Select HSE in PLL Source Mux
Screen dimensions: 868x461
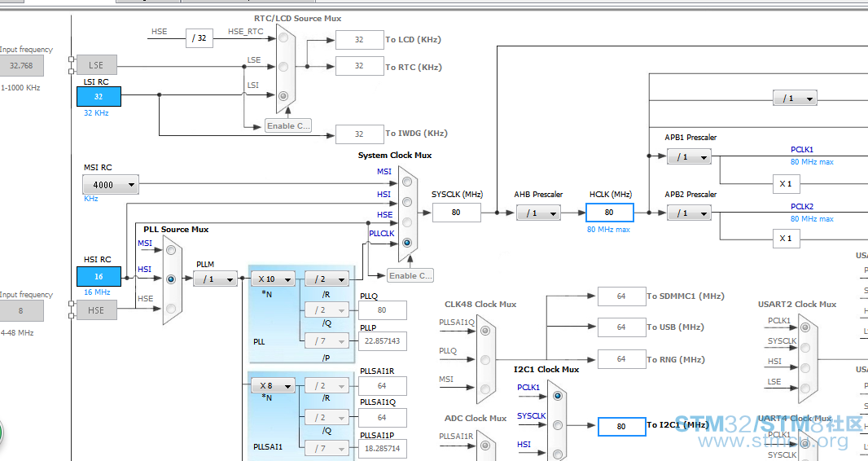171,308
